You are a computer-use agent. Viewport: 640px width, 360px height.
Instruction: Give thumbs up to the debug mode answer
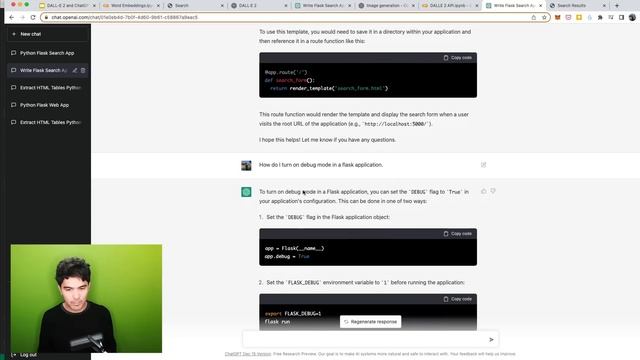pos(484,191)
